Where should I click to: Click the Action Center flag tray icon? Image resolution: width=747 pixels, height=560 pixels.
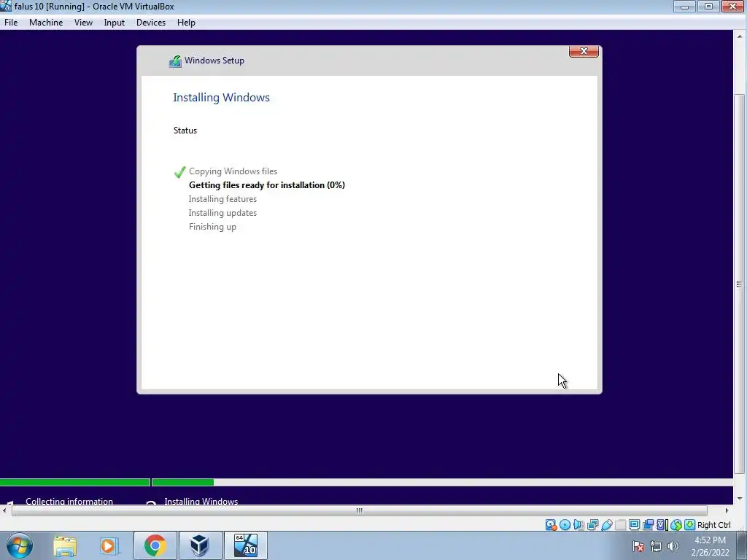tap(638, 546)
